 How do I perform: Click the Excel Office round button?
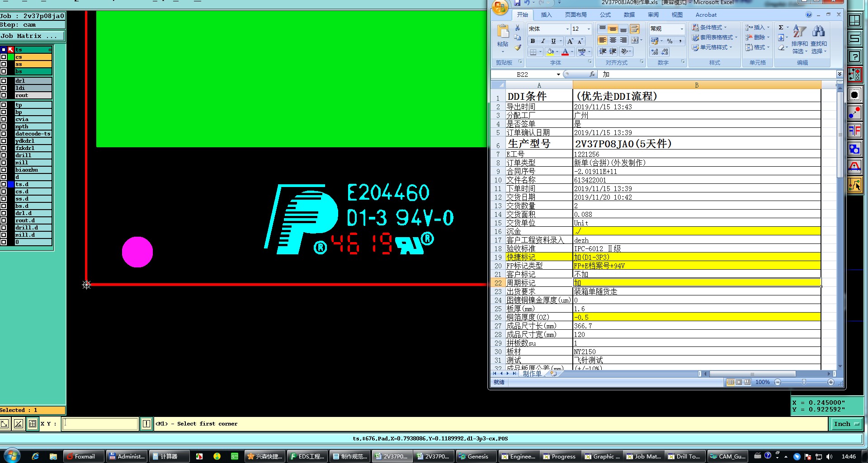[500, 7]
